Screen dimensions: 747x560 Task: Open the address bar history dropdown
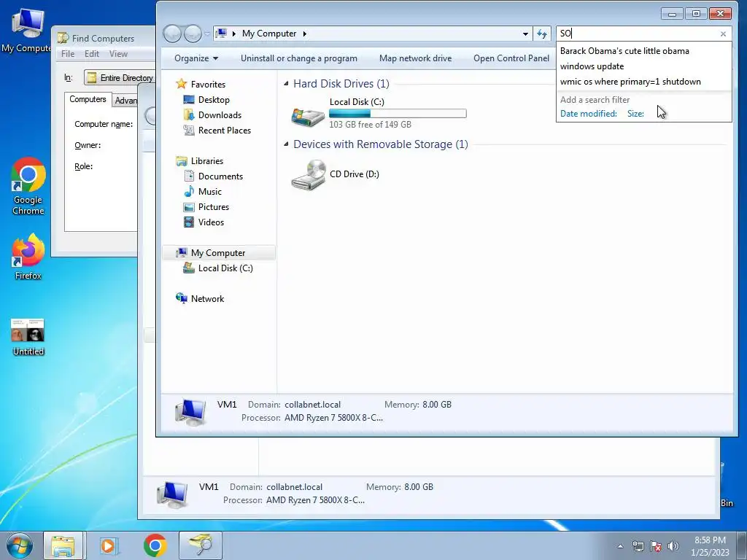coord(525,34)
